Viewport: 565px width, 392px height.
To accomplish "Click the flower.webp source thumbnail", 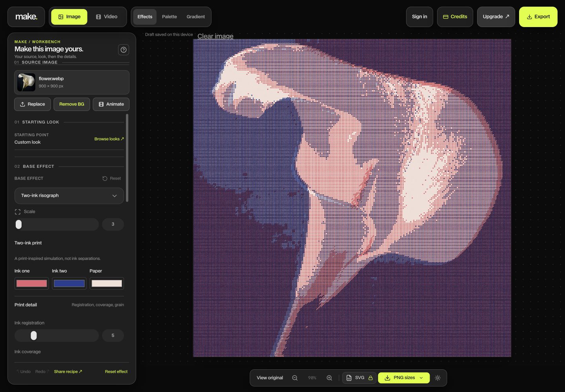I will click(26, 82).
